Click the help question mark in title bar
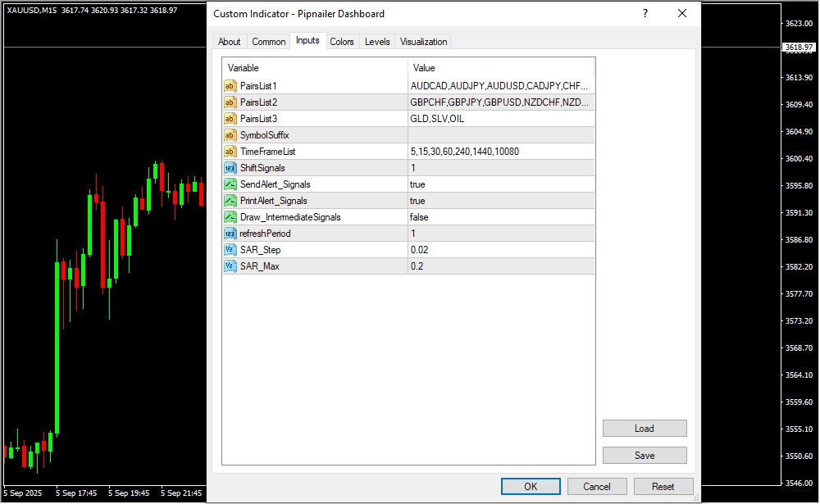The image size is (820, 504). (645, 14)
